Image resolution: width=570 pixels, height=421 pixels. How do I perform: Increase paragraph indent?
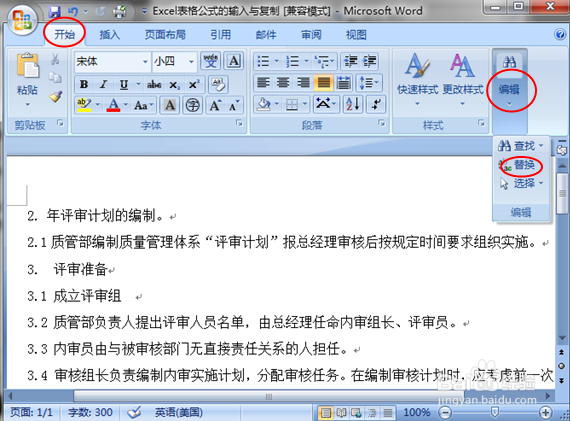click(x=369, y=61)
